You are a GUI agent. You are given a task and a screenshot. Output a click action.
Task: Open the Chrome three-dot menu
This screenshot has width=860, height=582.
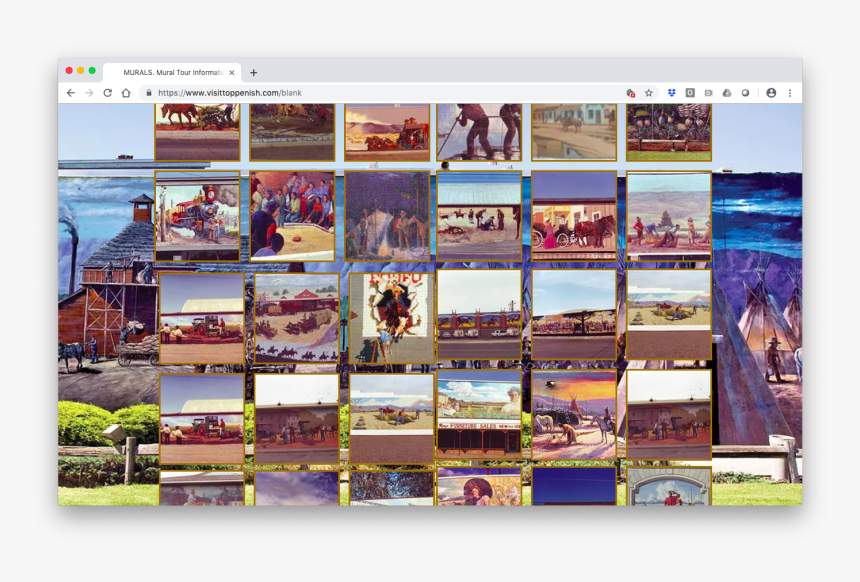[790, 93]
